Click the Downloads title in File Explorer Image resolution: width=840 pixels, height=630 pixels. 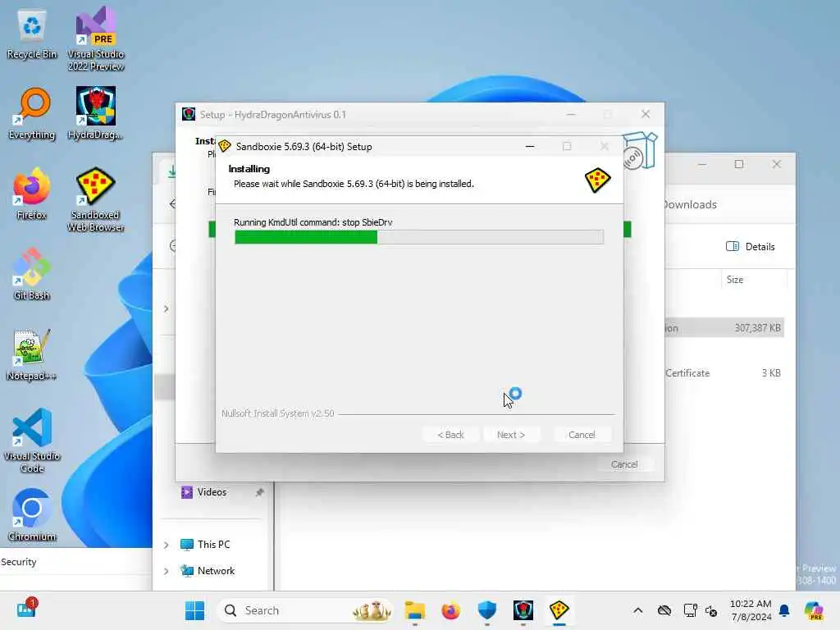tap(690, 204)
